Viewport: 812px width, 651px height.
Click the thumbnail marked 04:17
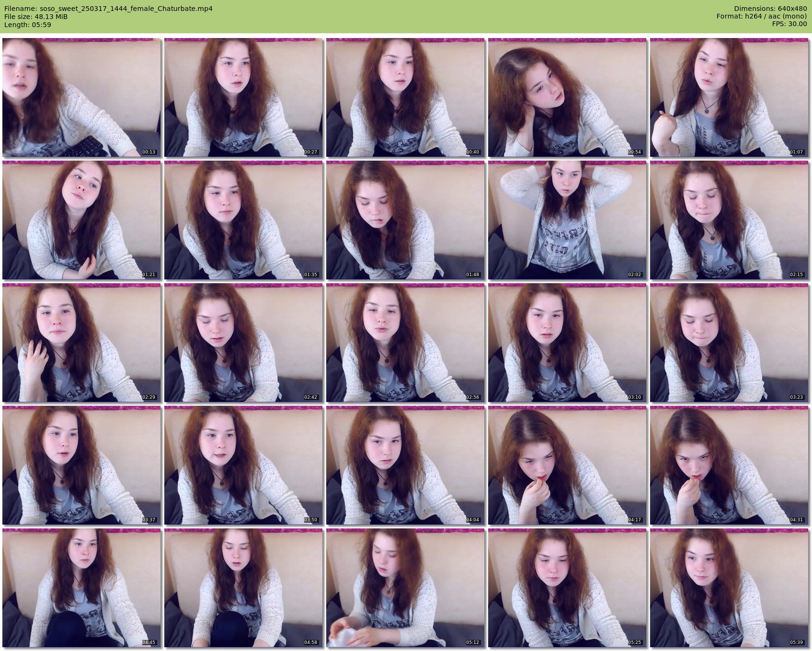[567, 465]
